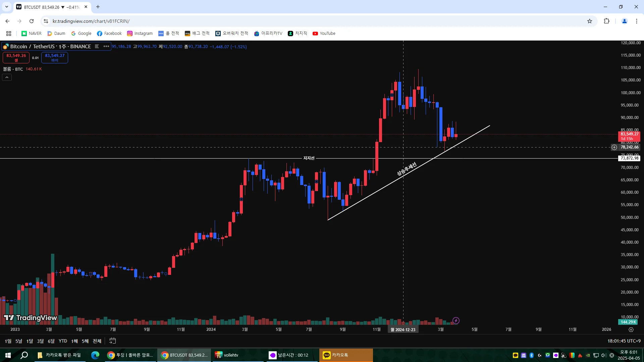Select the YTD time range
644x362 pixels.
[x=63, y=341]
